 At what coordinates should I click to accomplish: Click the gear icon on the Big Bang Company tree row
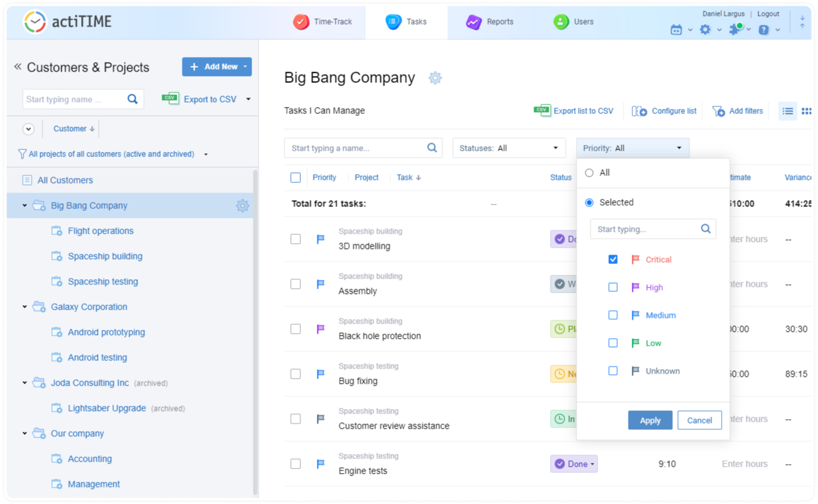pyautogui.click(x=242, y=206)
